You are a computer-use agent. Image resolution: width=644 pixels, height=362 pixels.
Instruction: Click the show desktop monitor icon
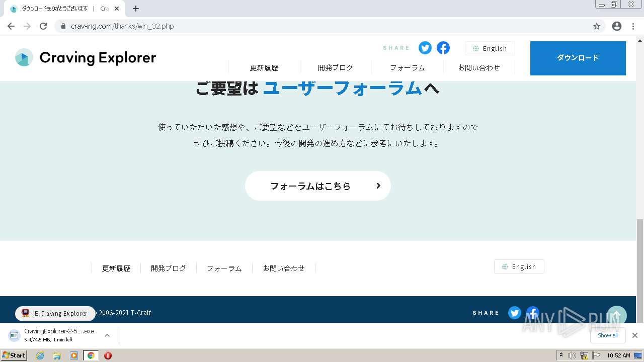pos(638,355)
